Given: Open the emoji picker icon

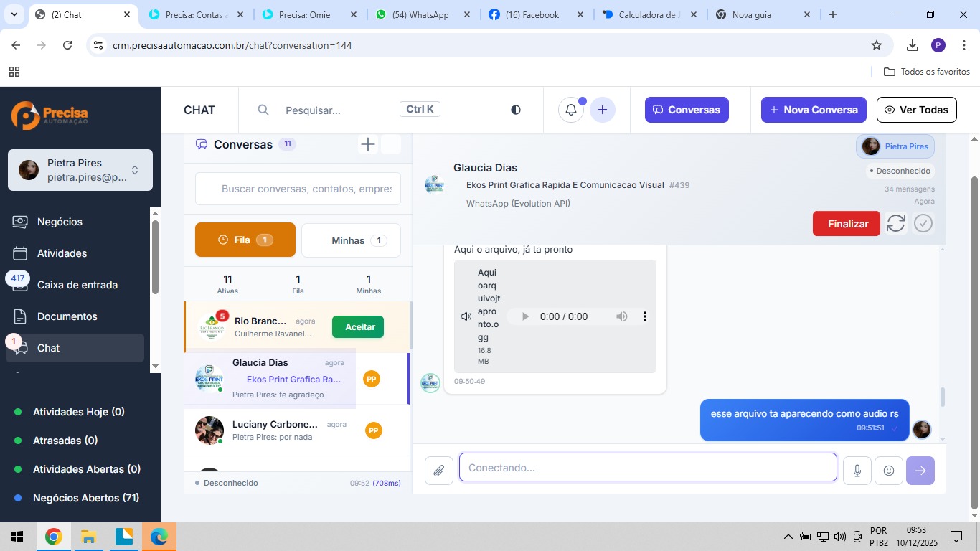Looking at the screenshot, I should click(x=889, y=471).
